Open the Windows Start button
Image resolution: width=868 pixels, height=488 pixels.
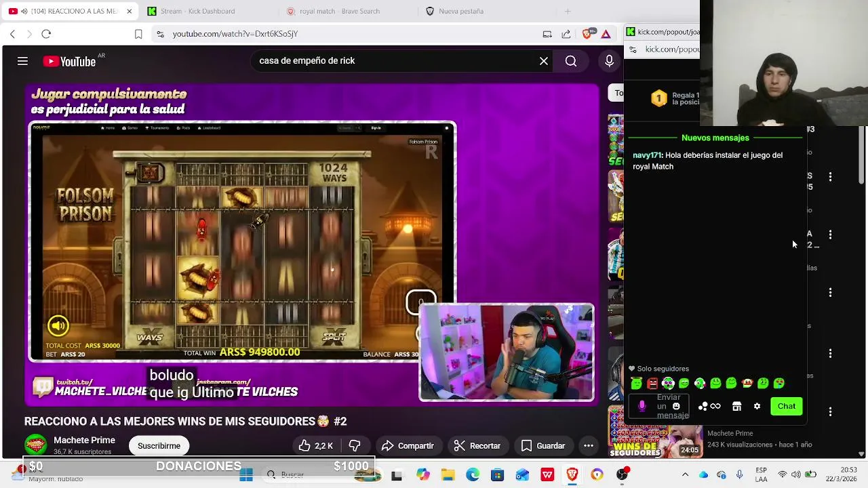pyautogui.click(x=246, y=475)
